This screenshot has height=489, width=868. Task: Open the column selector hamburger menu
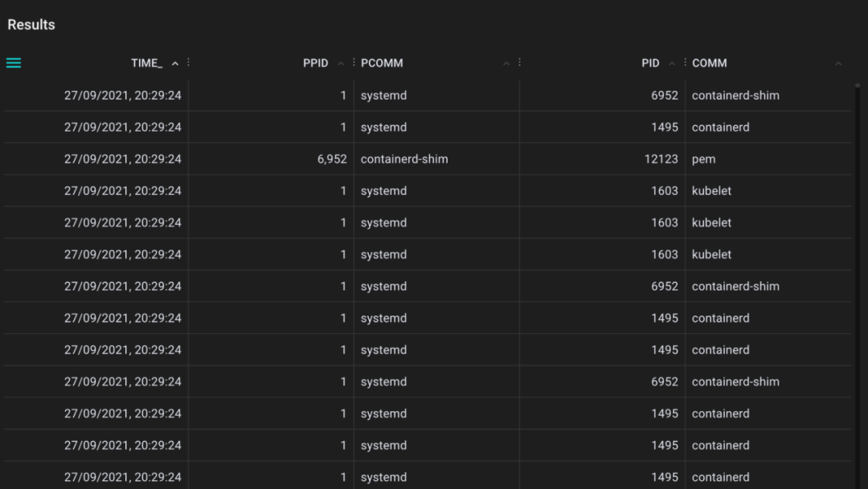14,63
